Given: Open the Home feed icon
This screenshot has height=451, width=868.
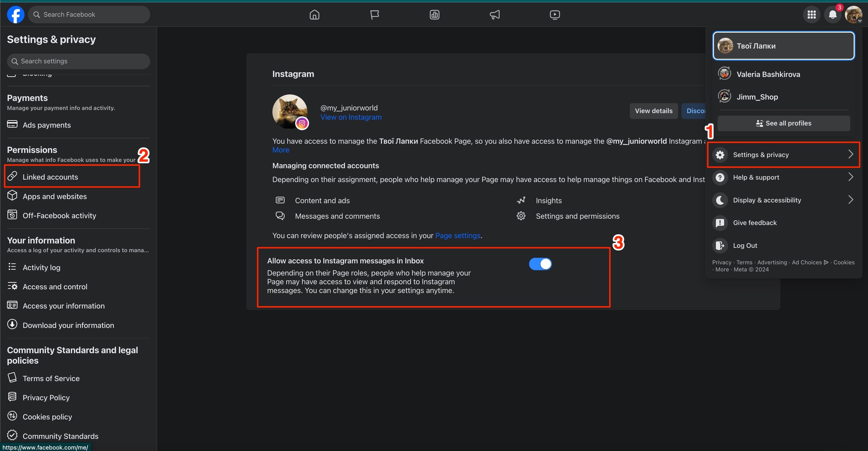Looking at the screenshot, I should tap(314, 15).
